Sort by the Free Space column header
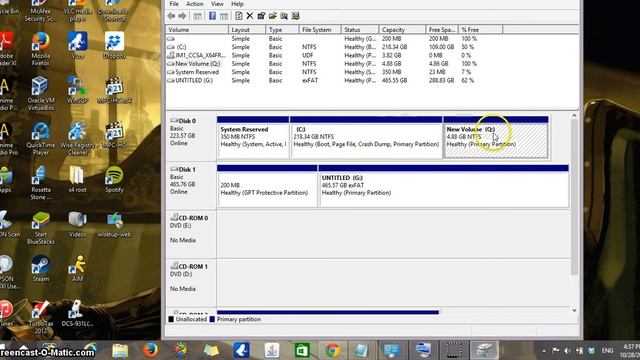The height and width of the screenshot is (360, 640). point(442,30)
